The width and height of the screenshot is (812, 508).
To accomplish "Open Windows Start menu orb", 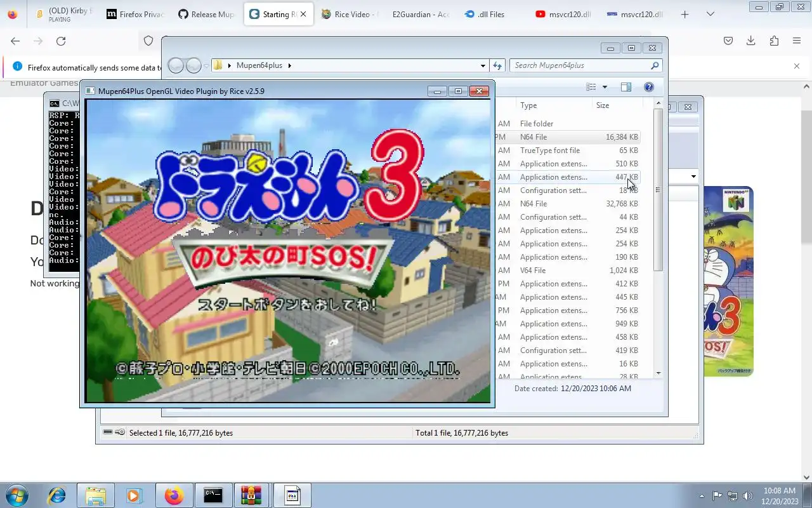I will coord(18,495).
